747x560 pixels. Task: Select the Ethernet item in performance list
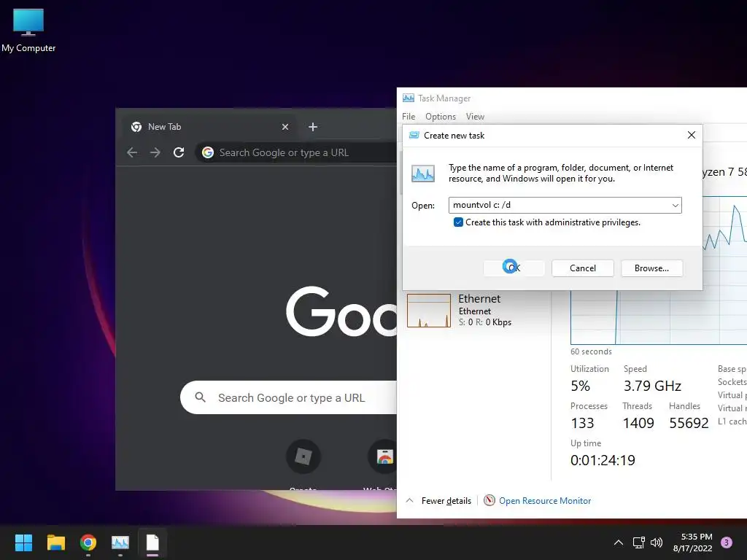click(x=476, y=311)
